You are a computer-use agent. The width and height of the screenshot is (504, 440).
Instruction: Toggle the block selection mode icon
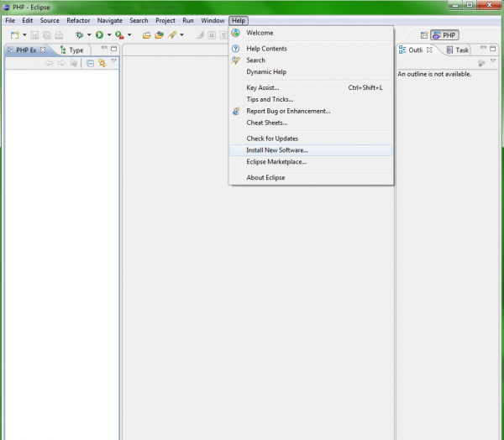[212, 35]
